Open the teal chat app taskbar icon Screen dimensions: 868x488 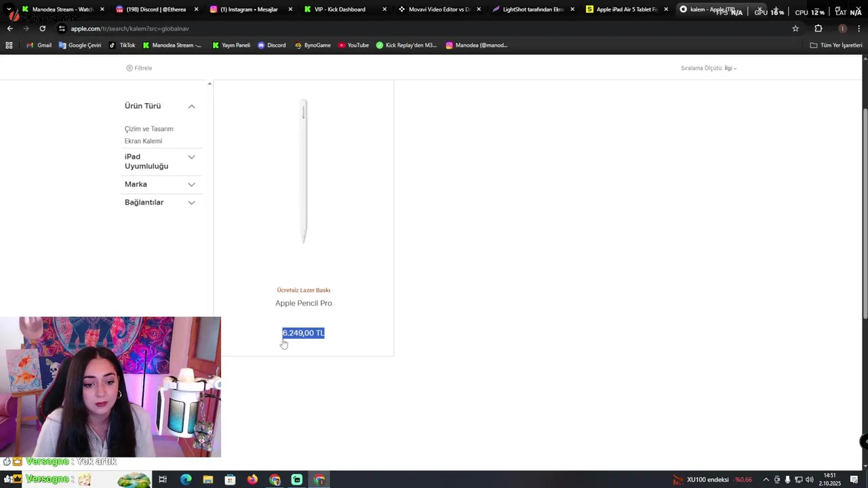297,480
